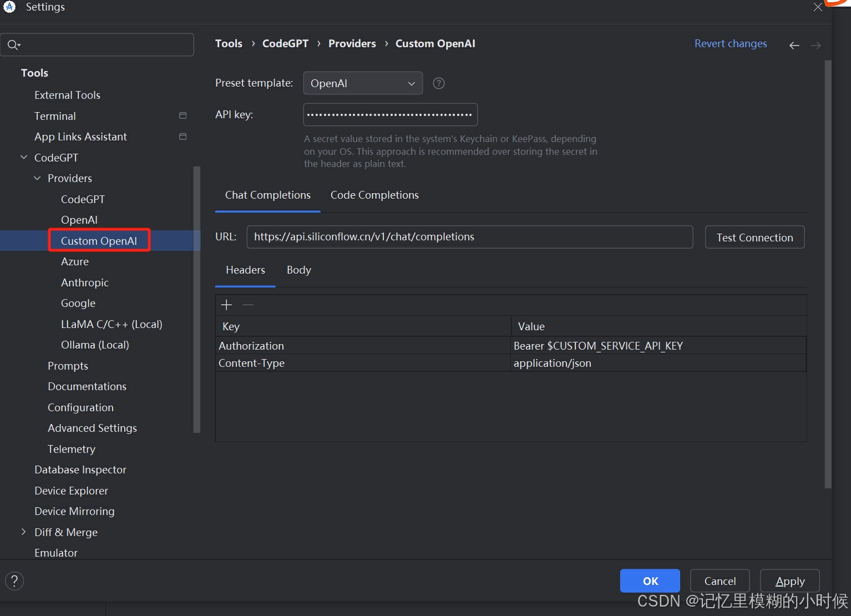This screenshot has width=851, height=616.
Task: Apply the current settings changes
Action: coord(789,580)
